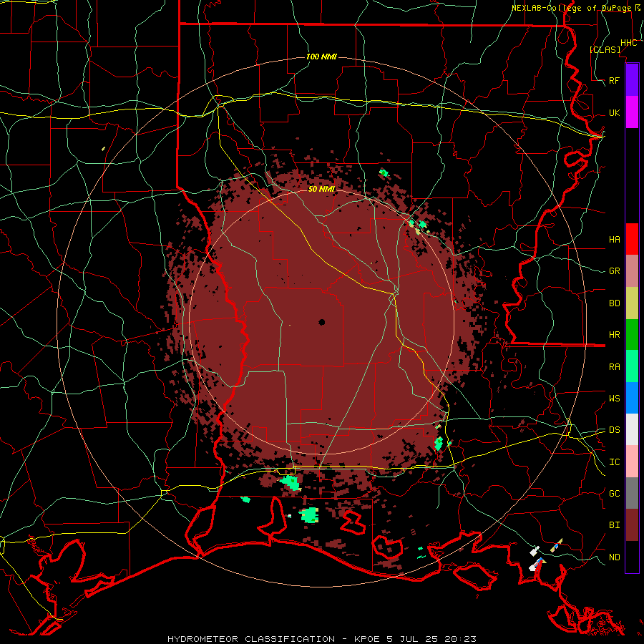Click the 'HYDROMETEOR CLASSIFICATION' caption text
This screenshot has height=644, width=644.
pyautogui.click(x=251, y=639)
